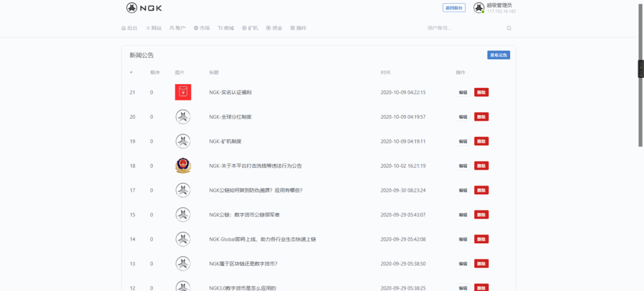Click the dark side widget on right edge
This screenshot has width=644, height=291.
coord(641,69)
